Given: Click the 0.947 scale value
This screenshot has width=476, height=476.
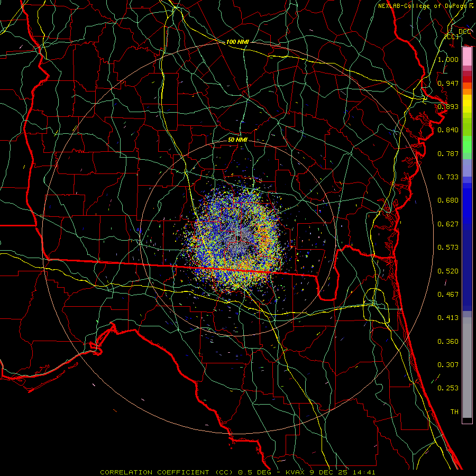Looking at the screenshot, I should point(448,83).
